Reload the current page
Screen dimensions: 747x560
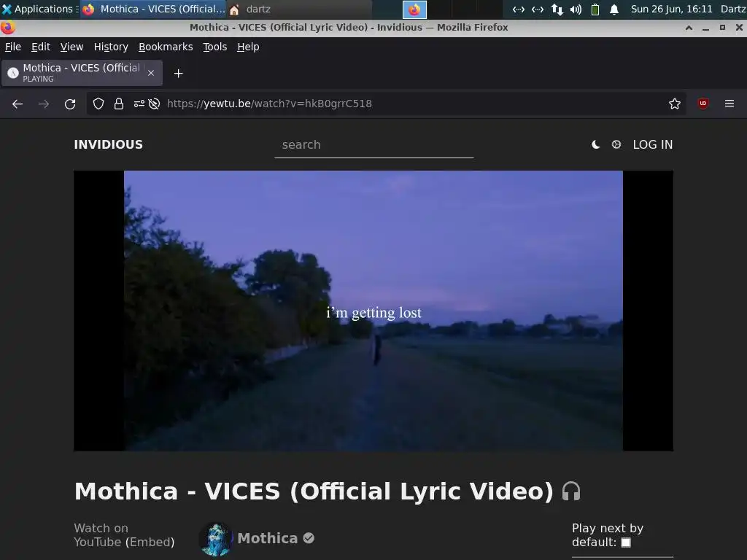pyautogui.click(x=70, y=104)
